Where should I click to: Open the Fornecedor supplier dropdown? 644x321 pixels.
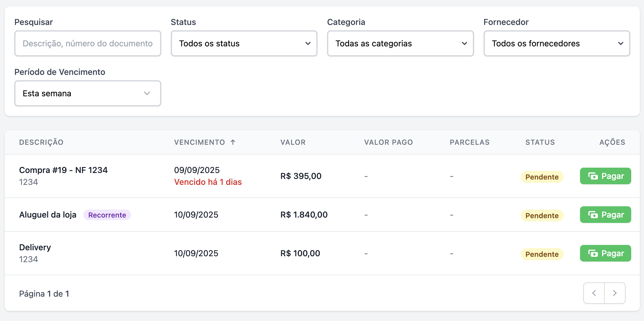tap(557, 43)
